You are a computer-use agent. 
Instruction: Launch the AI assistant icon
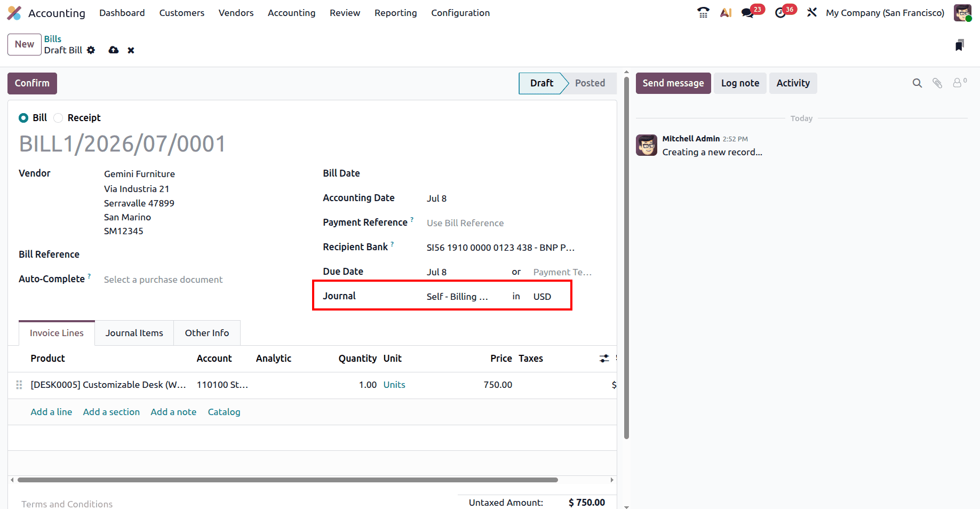(x=726, y=12)
